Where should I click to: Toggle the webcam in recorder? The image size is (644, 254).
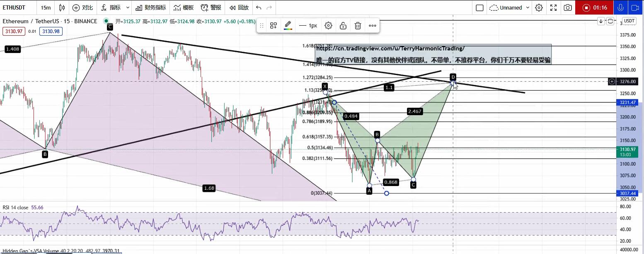[635, 7]
